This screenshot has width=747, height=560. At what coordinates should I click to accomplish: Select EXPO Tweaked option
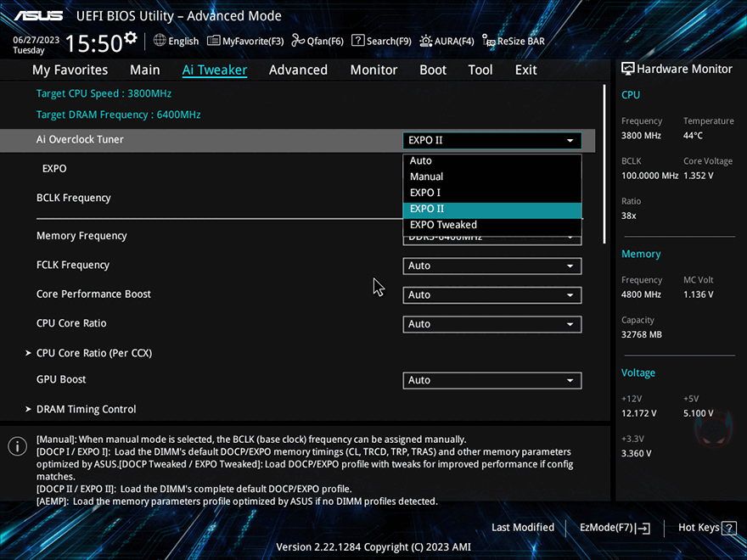pyautogui.click(x=492, y=225)
